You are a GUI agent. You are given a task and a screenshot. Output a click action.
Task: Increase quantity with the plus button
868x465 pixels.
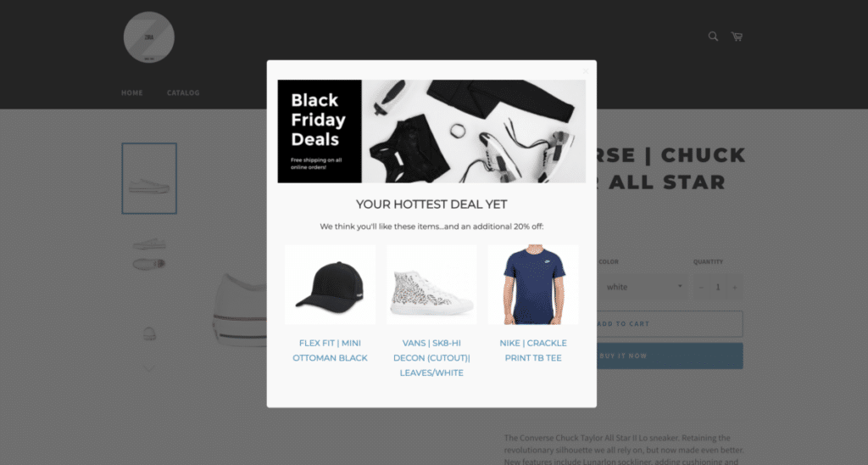(x=735, y=287)
